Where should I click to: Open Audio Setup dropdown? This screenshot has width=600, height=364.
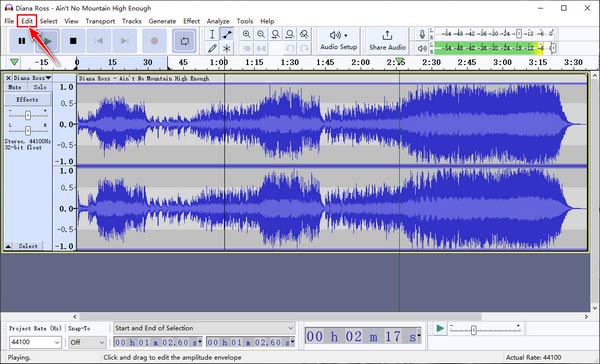(339, 40)
